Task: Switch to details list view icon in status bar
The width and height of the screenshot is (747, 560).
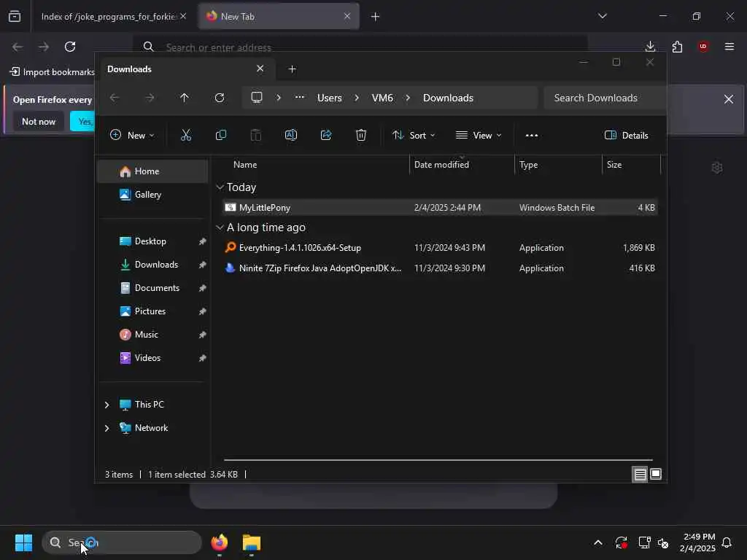Action: click(x=640, y=474)
